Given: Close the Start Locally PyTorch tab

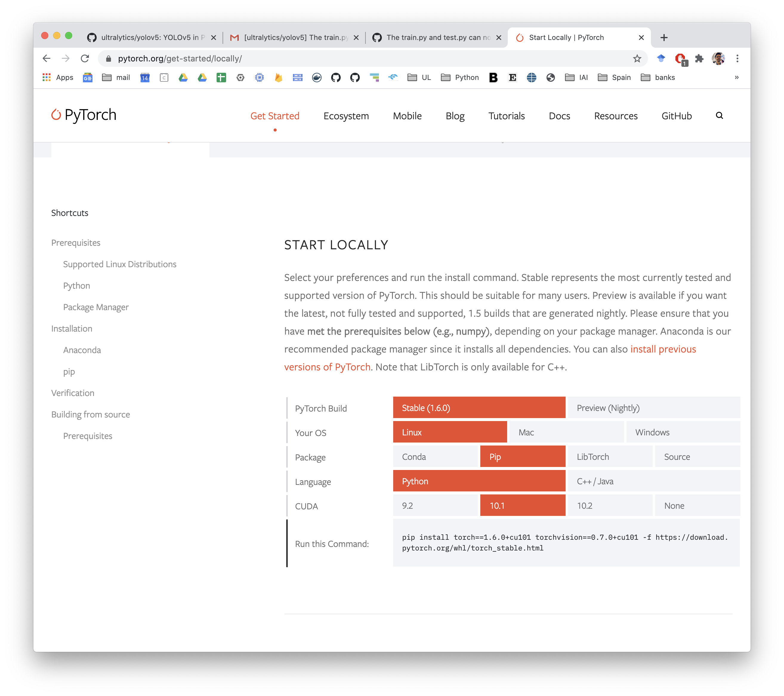Looking at the screenshot, I should pos(641,37).
